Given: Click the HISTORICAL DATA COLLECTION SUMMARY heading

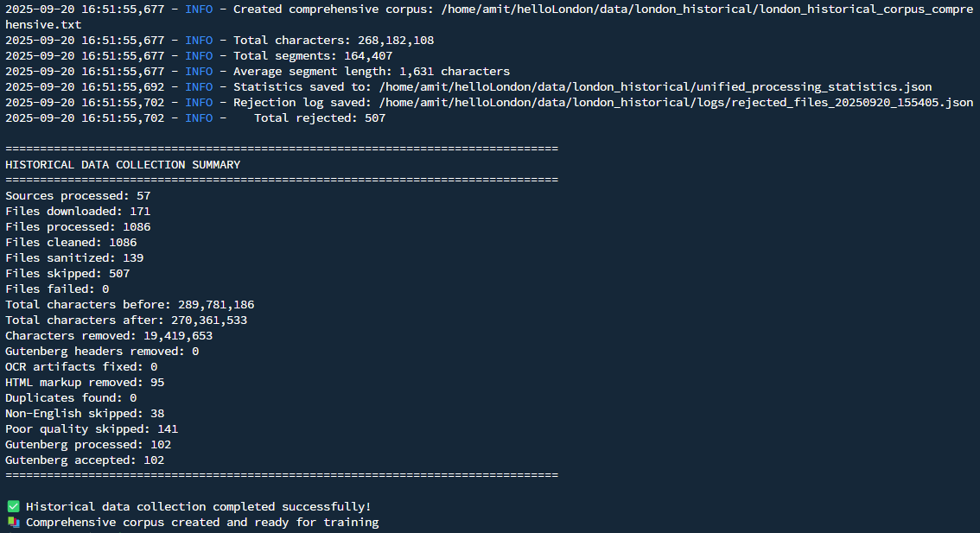Looking at the screenshot, I should click(x=123, y=165).
